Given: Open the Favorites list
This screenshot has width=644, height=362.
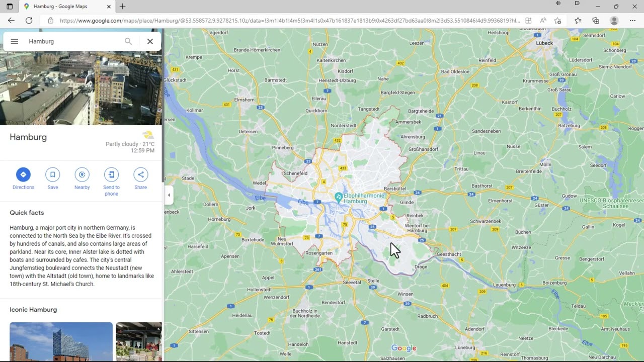Looking at the screenshot, I should 578,21.
